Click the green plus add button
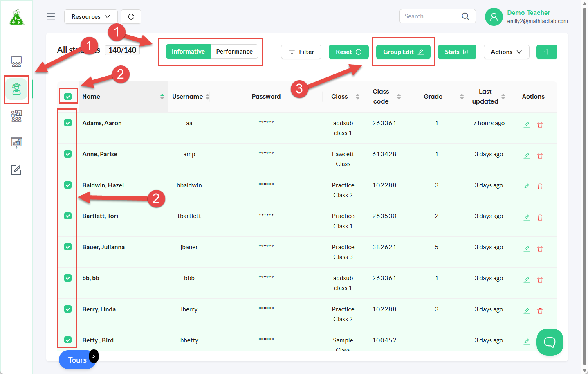This screenshot has height=374, width=588. [547, 52]
